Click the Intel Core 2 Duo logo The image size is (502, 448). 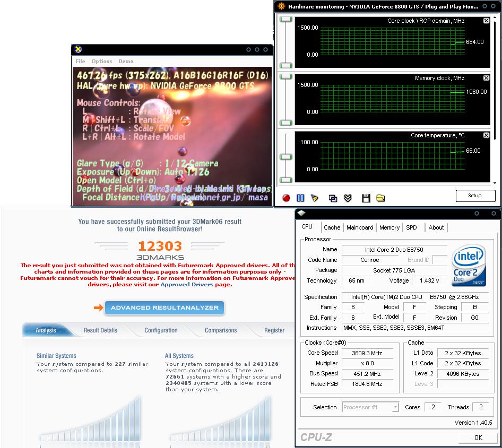(x=469, y=265)
